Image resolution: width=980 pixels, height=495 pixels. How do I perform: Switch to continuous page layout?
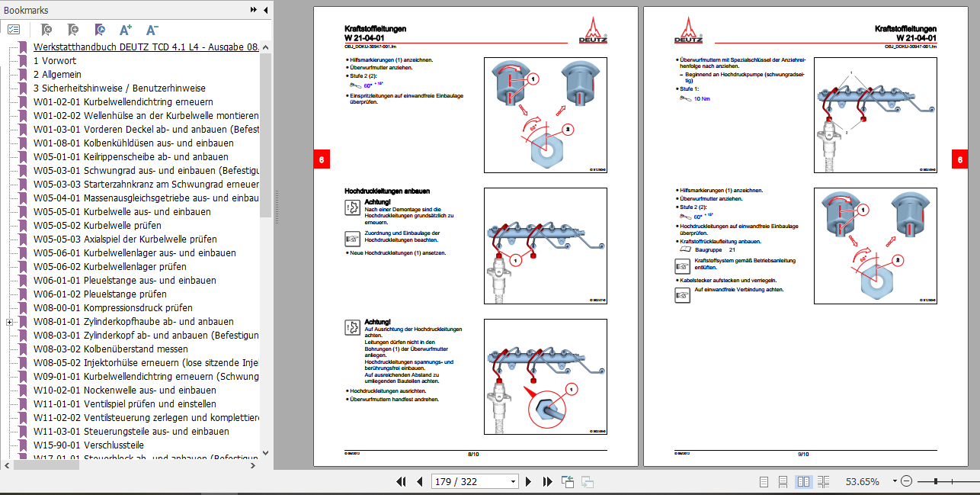783,481
